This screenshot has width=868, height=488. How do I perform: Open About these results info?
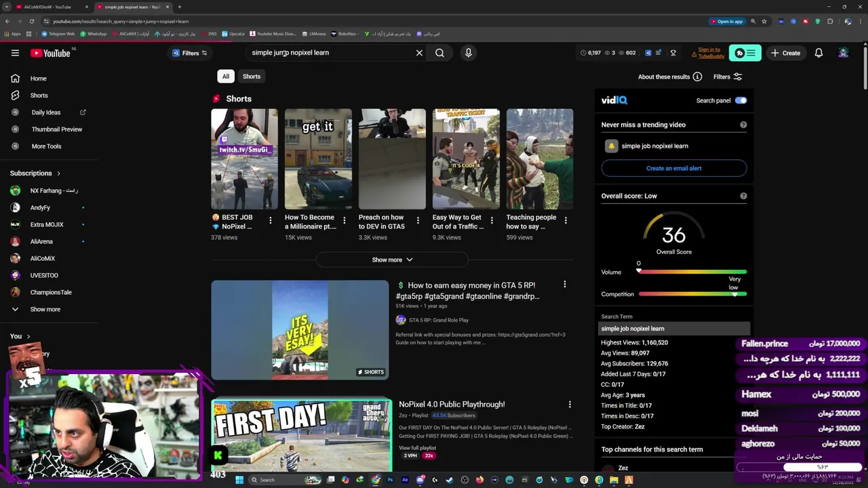coord(669,77)
